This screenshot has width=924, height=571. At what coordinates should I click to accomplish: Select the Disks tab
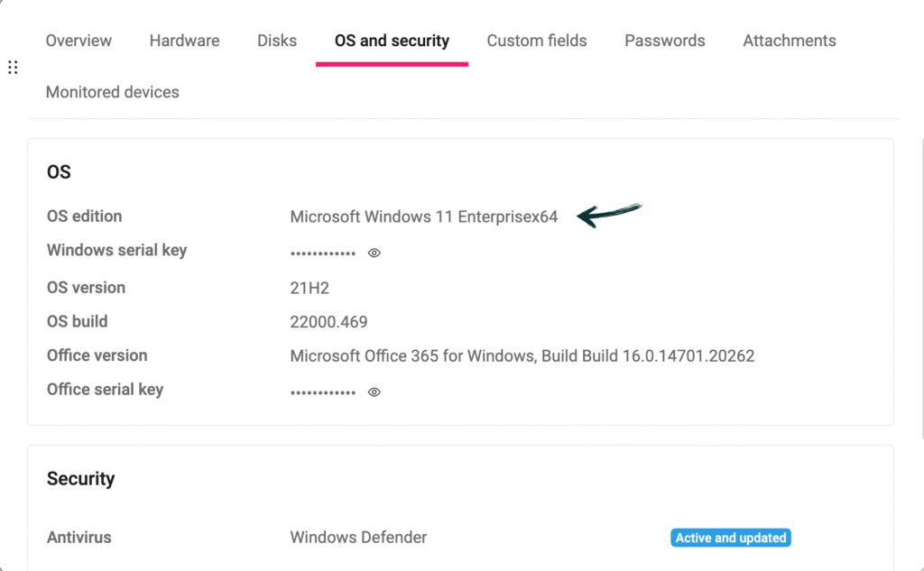coord(276,41)
